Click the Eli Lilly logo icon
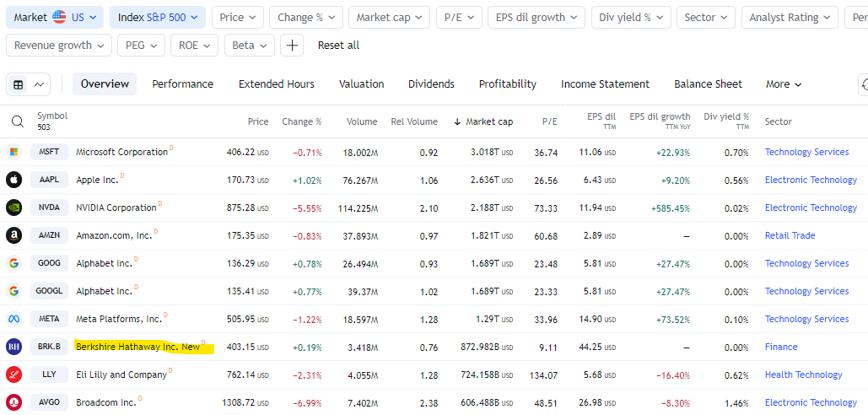The image size is (868, 415). (x=13, y=375)
